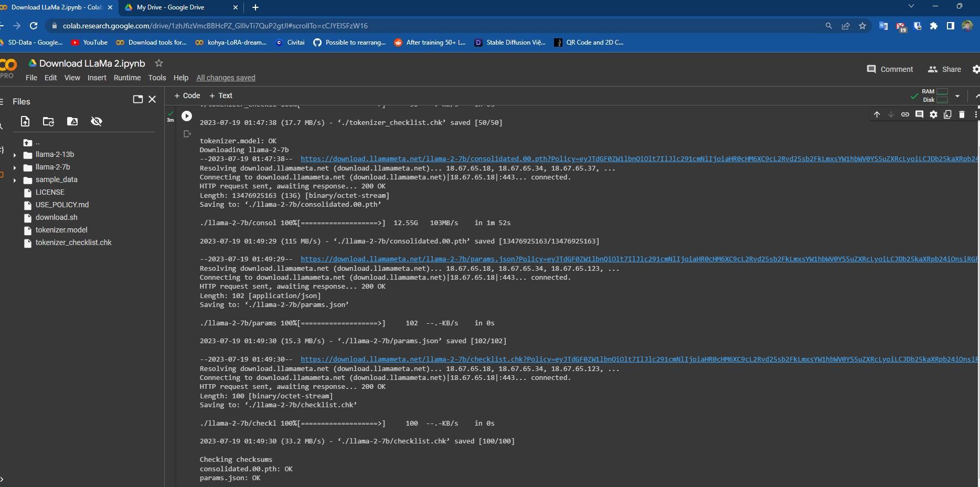Expand the llama-2-13b folder
The image size is (980, 487).
click(x=15, y=155)
